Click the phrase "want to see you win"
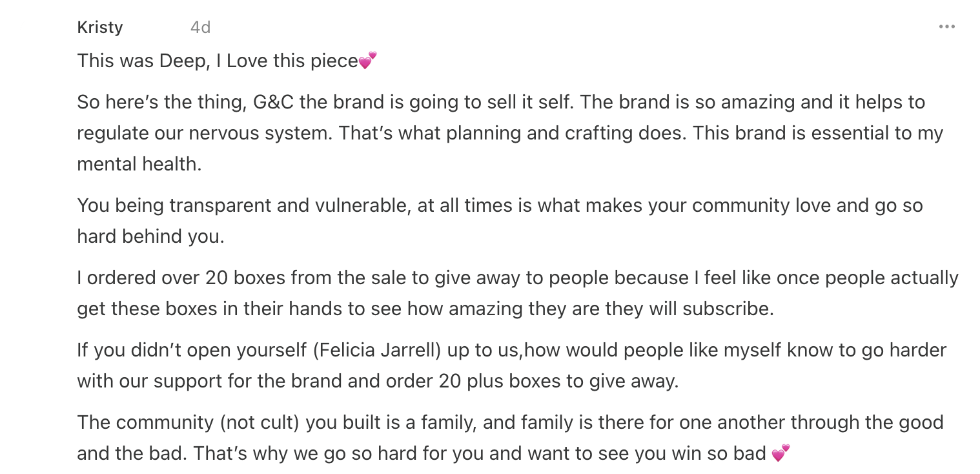Screen dimensions: 980x474 pyautogui.click(x=612, y=453)
